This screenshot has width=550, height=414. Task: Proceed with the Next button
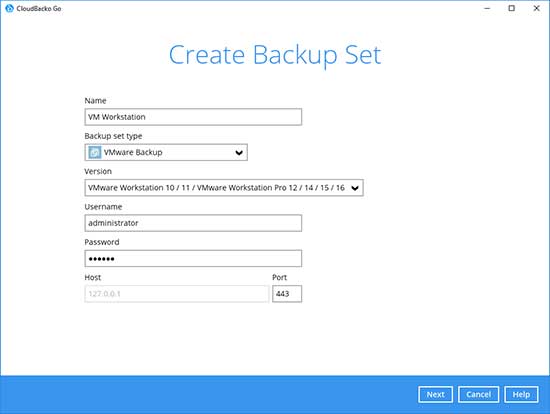435,394
